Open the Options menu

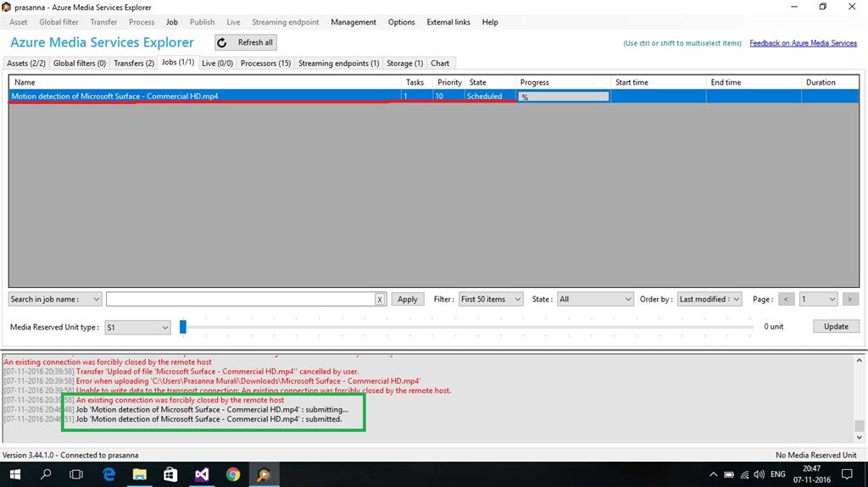[401, 22]
